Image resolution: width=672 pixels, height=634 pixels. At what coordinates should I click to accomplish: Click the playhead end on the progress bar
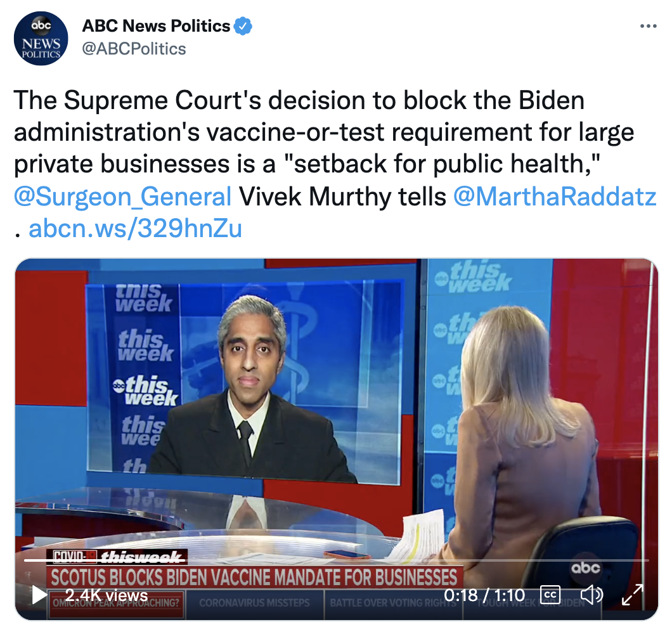click(184, 560)
